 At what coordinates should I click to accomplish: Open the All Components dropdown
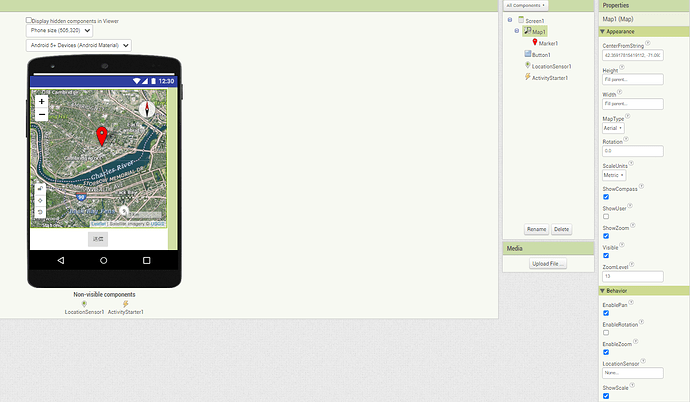(x=525, y=5)
